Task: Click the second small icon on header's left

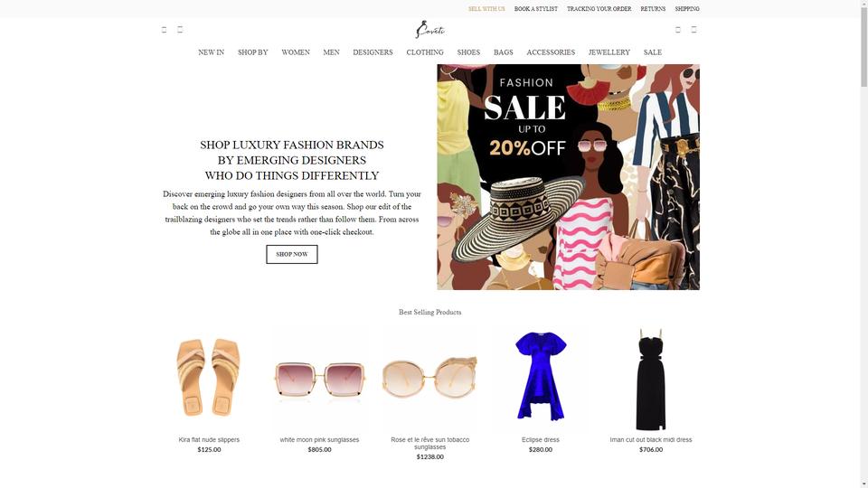Action: pyautogui.click(x=180, y=30)
